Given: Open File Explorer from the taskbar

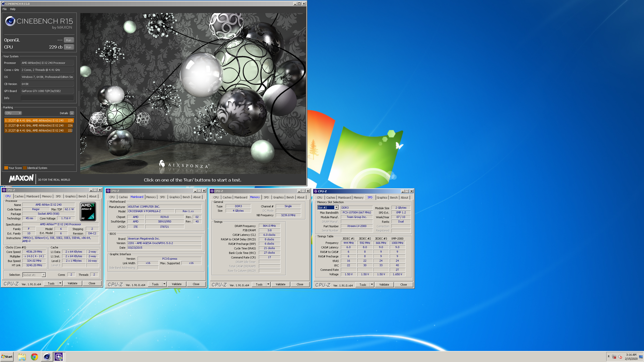Looking at the screenshot, I should coord(22,357).
